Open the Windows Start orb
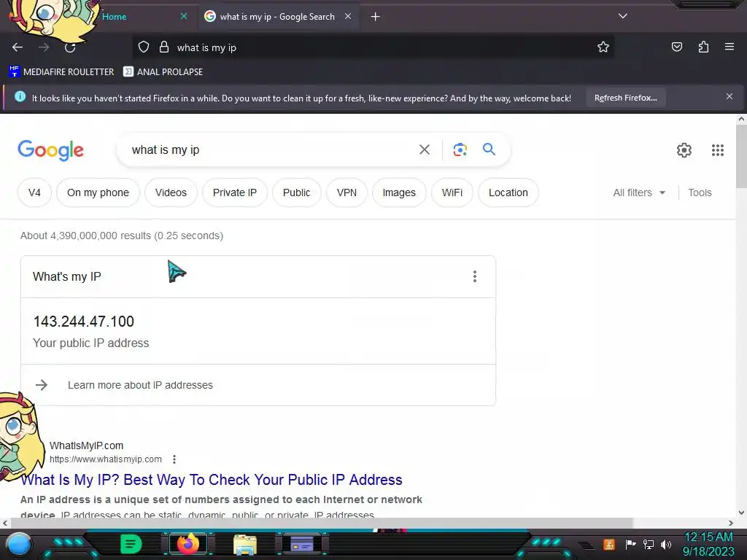Image resolution: width=747 pixels, height=560 pixels. click(19, 544)
